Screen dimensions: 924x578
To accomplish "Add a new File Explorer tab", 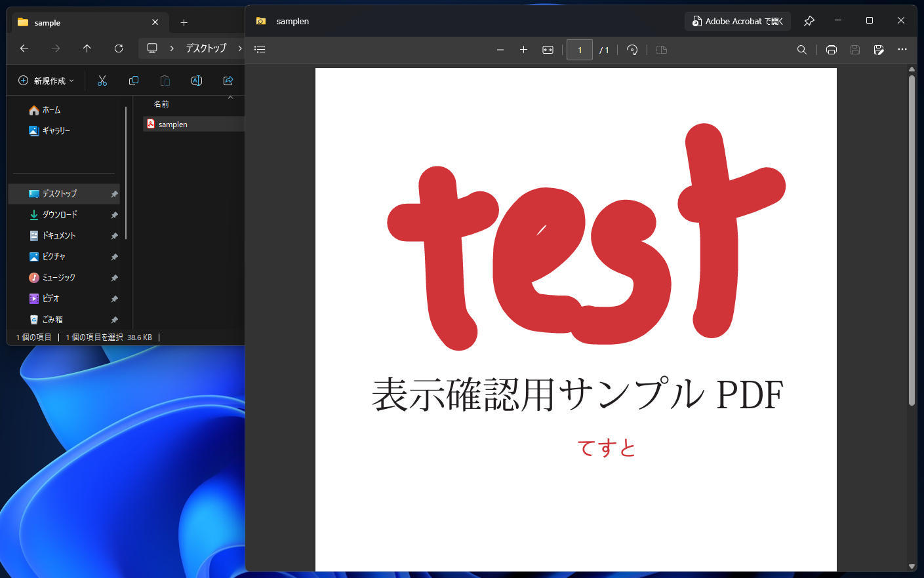I will (x=184, y=22).
